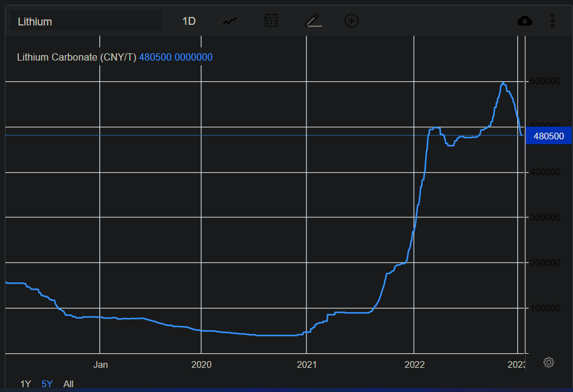
Task: Open the calendar date range picker
Action: 271,21
